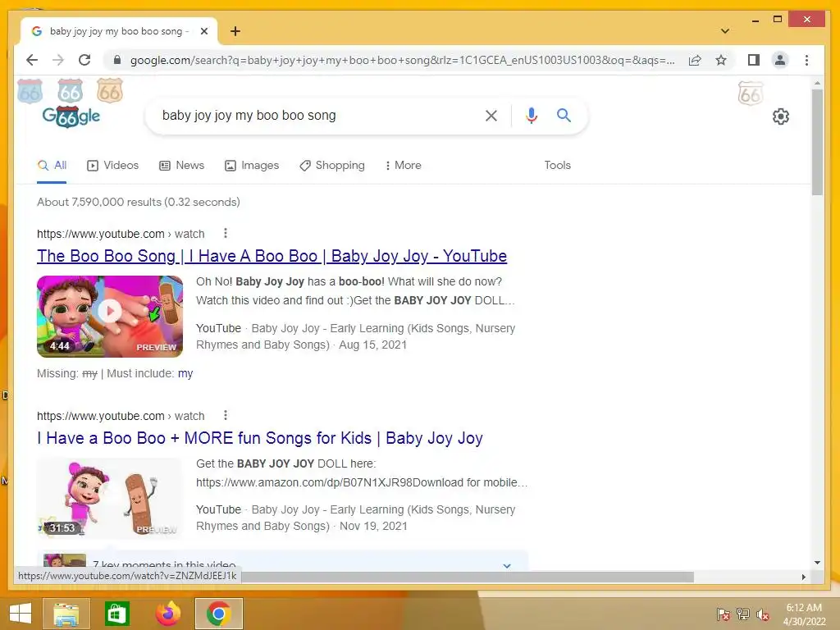The image size is (840, 630).
Task: Click the second result's youtube.com URL text
Action: point(121,416)
